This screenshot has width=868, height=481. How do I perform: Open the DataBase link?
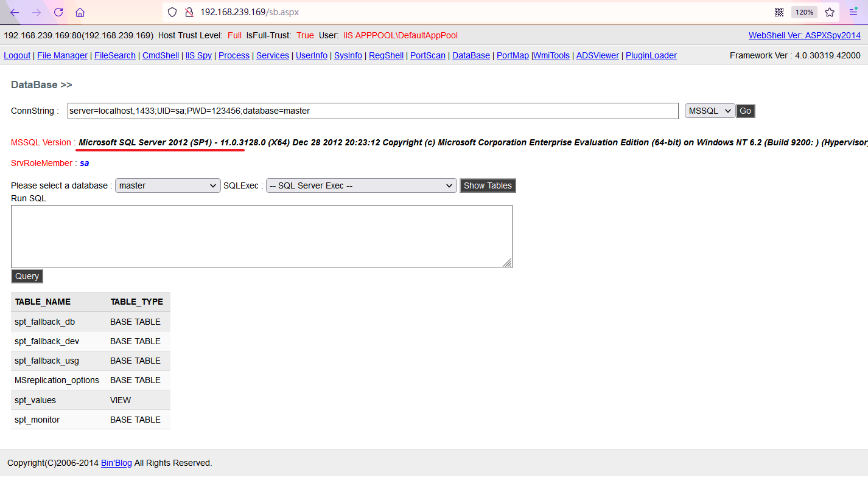[471, 55]
